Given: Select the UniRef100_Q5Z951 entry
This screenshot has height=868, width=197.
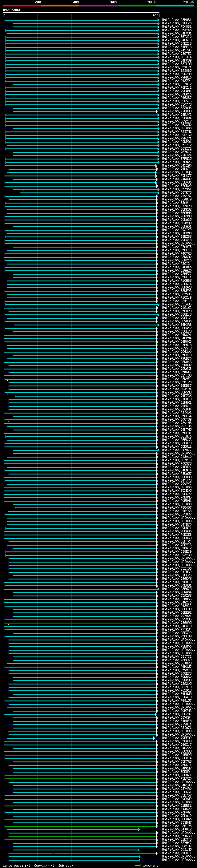Looking at the screenshot, I should (177, 189).
